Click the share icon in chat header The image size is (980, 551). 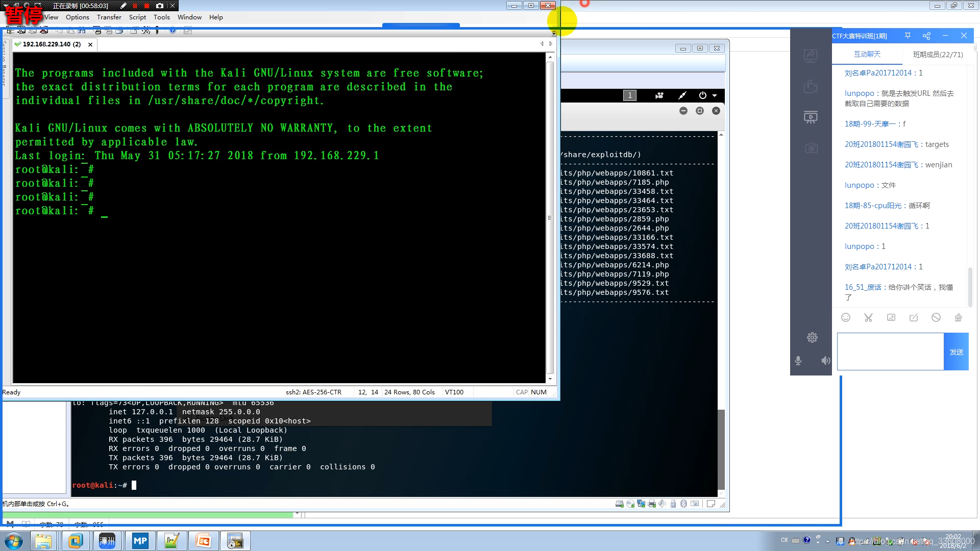tap(926, 36)
